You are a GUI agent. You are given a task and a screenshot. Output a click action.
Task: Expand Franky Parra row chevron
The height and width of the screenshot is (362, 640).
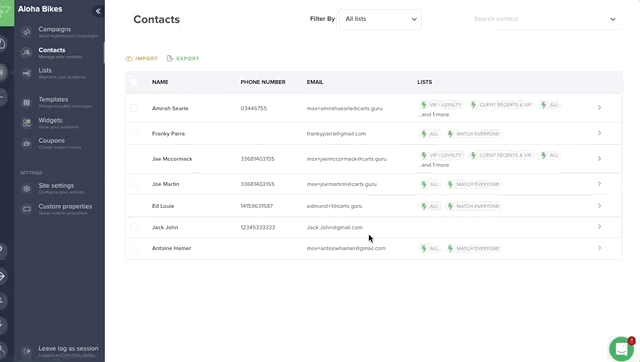pyautogui.click(x=599, y=133)
